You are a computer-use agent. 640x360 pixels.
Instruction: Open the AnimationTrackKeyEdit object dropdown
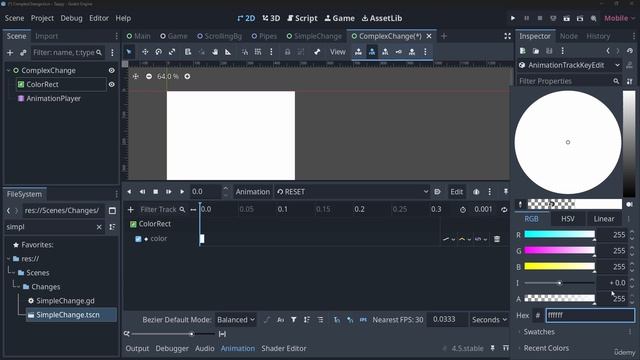click(569, 65)
